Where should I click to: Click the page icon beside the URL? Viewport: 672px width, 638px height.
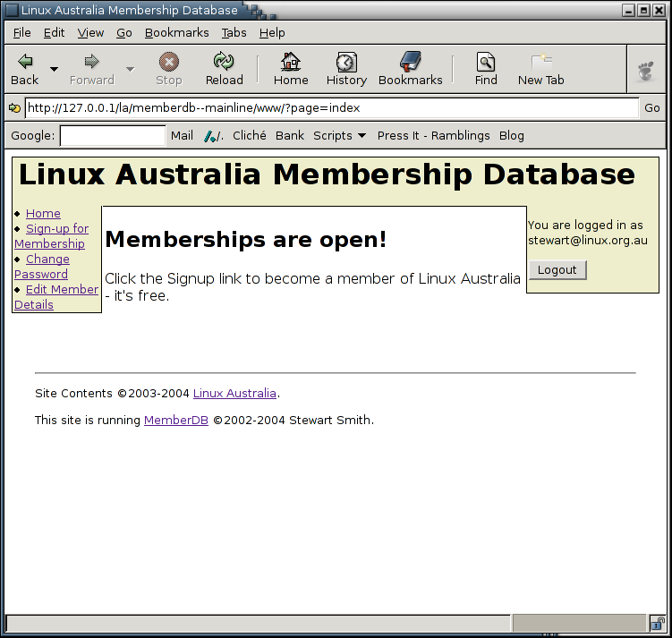tap(14, 108)
